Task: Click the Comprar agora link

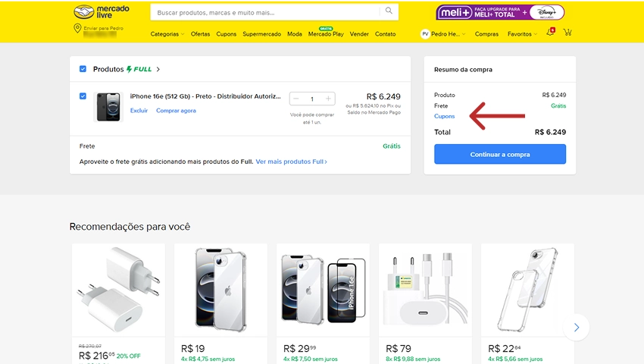Action: [x=176, y=111]
